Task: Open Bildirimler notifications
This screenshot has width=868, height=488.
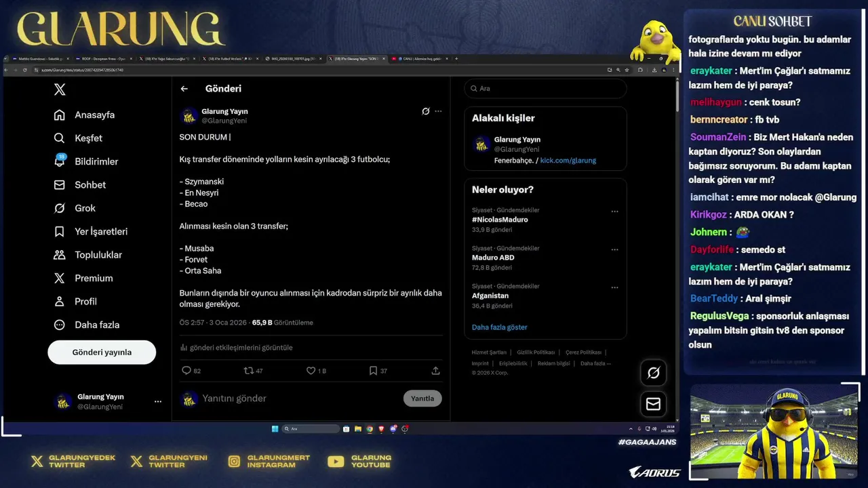Action: click(x=86, y=161)
